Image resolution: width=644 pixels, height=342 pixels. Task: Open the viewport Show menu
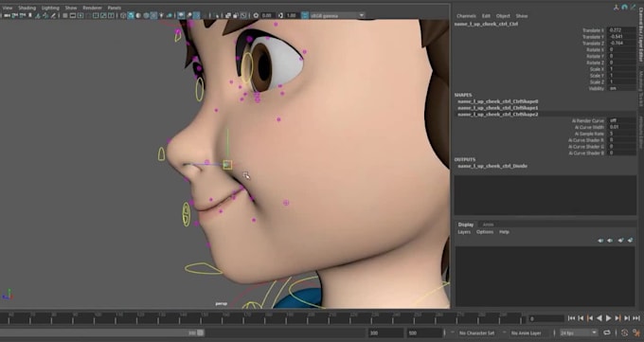71,8
